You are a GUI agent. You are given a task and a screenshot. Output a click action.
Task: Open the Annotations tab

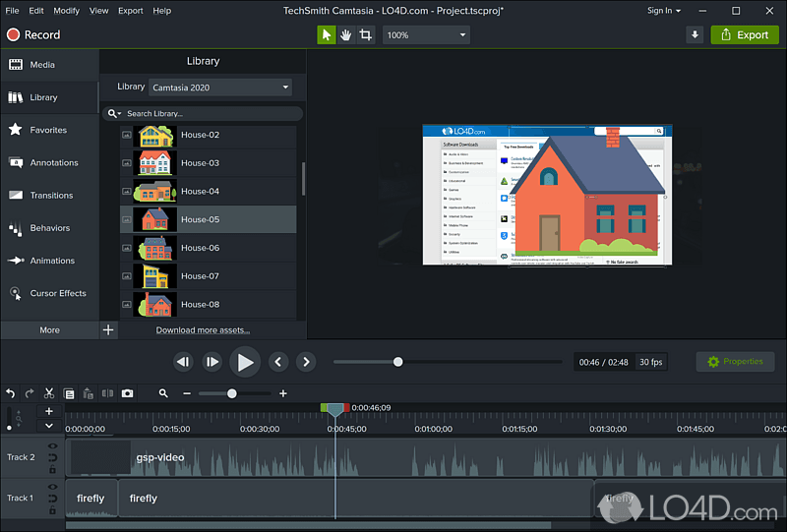[49, 162]
